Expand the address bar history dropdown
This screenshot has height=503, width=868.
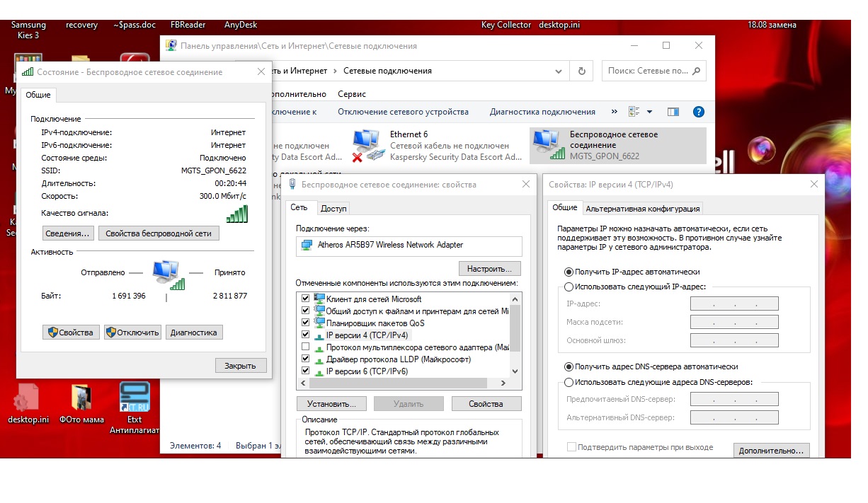tap(559, 71)
